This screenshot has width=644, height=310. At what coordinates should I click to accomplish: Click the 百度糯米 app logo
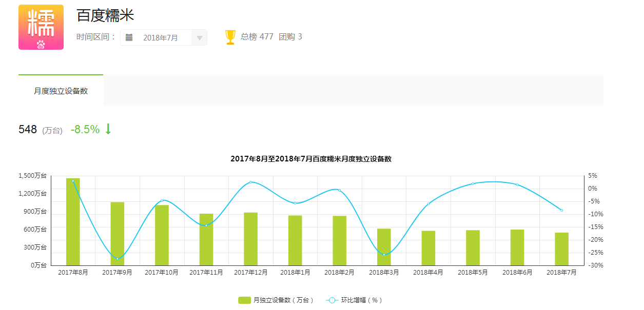(41, 27)
